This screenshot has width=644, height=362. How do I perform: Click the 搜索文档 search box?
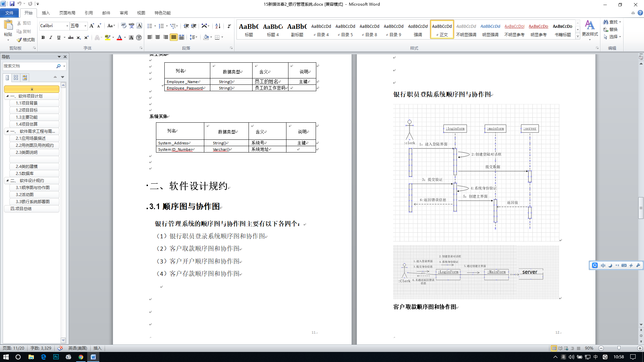[29, 66]
